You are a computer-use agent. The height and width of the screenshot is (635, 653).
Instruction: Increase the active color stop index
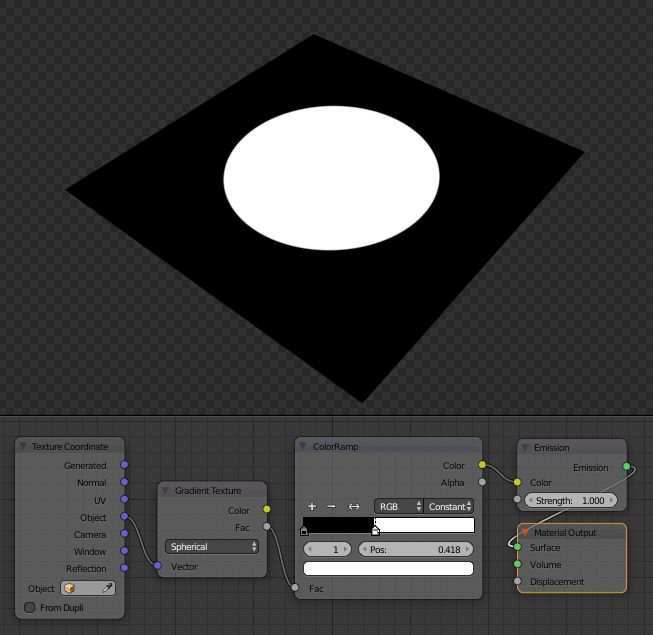pos(345,549)
